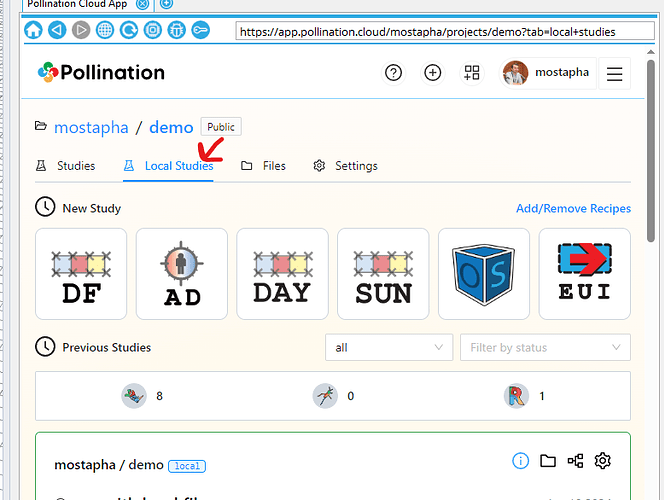
Task: Navigate forward with the gray arrow button
Action: (81, 30)
